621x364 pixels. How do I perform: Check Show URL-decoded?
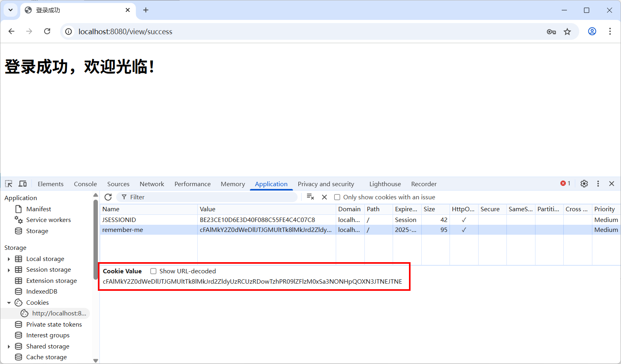(x=153, y=271)
